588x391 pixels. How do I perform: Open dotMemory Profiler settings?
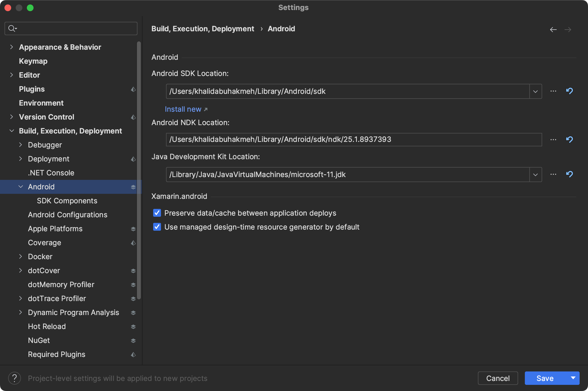(x=61, y=285)
